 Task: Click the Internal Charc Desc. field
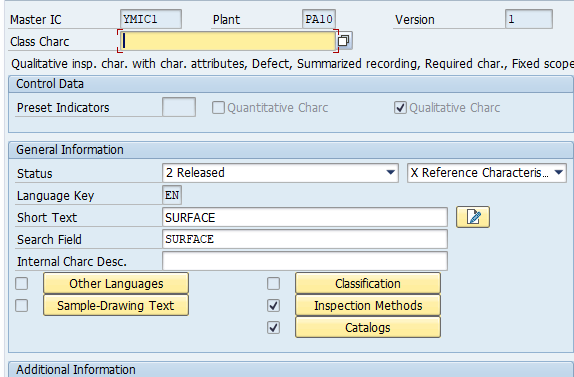(x=305, y=261)
